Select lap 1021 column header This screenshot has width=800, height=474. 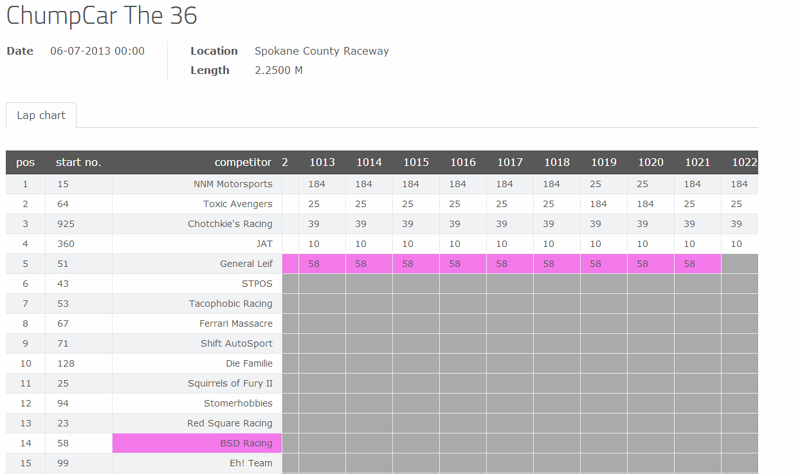[x=697, y=162]
